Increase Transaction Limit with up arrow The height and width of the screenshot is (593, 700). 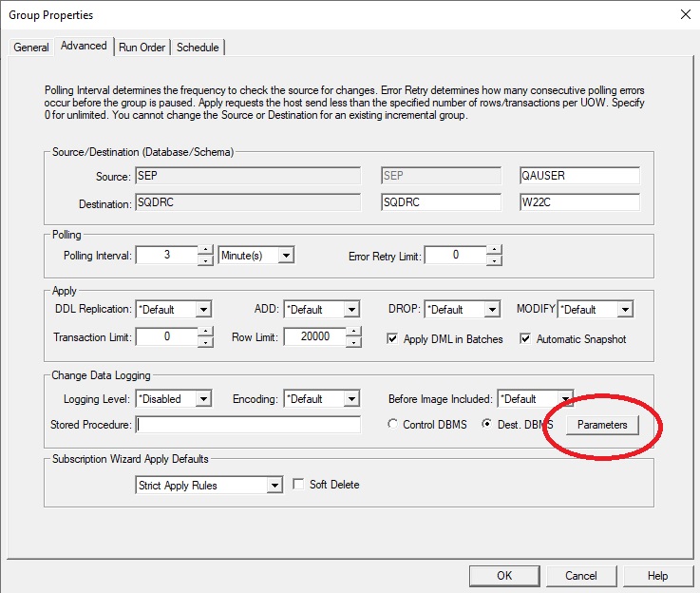point(205,333)
